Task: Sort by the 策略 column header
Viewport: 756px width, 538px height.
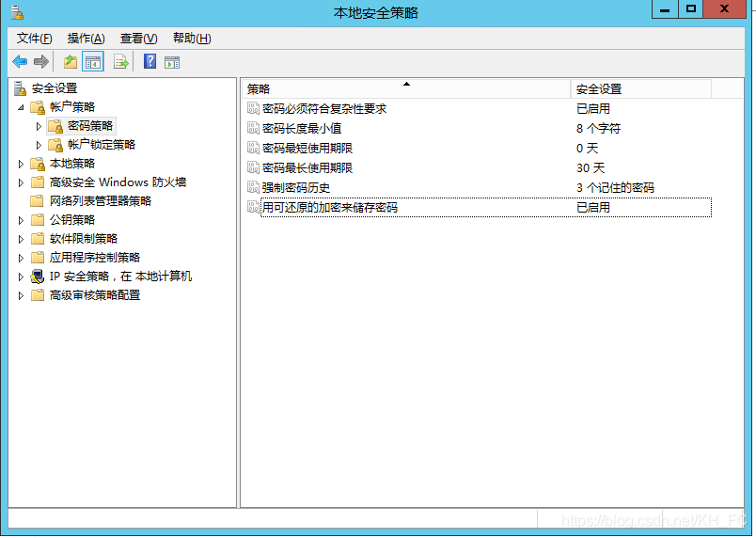Action: [x=406, y=88]
